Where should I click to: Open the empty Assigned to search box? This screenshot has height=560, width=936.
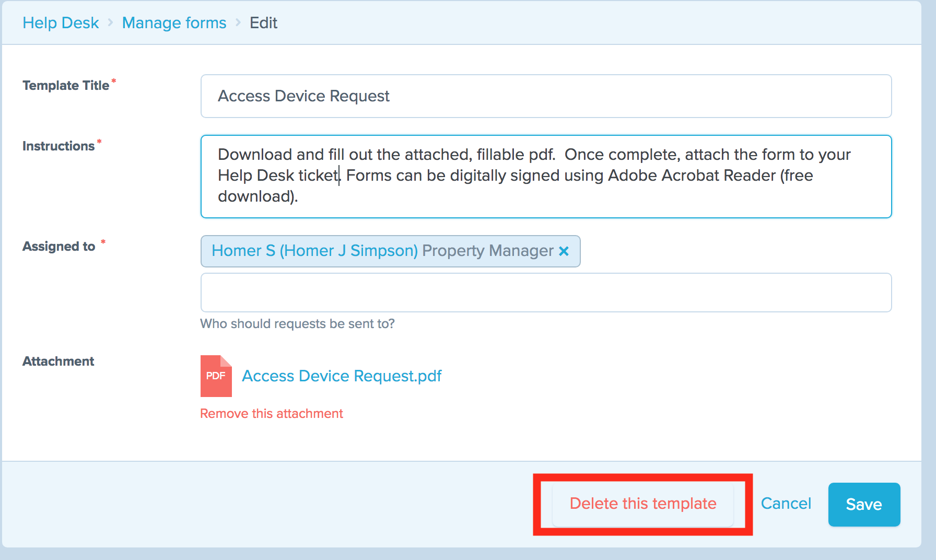546,293
